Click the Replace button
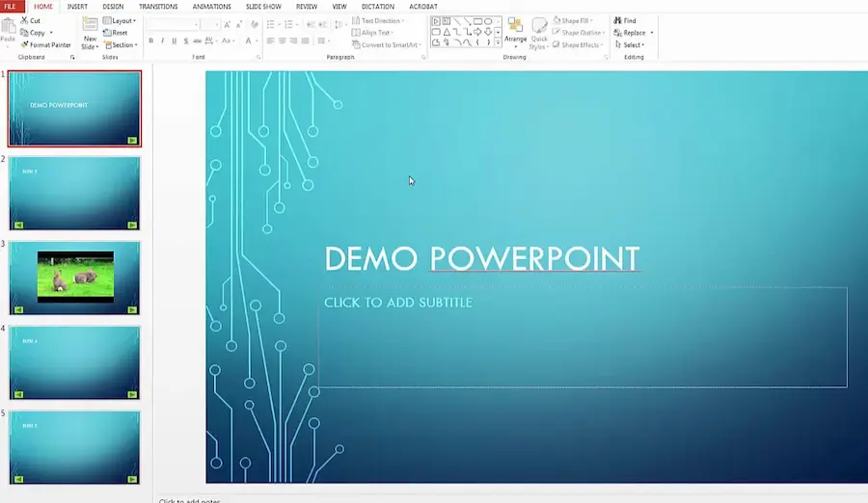The width and height of the screenshot is (868, 503). coord(633,33)
